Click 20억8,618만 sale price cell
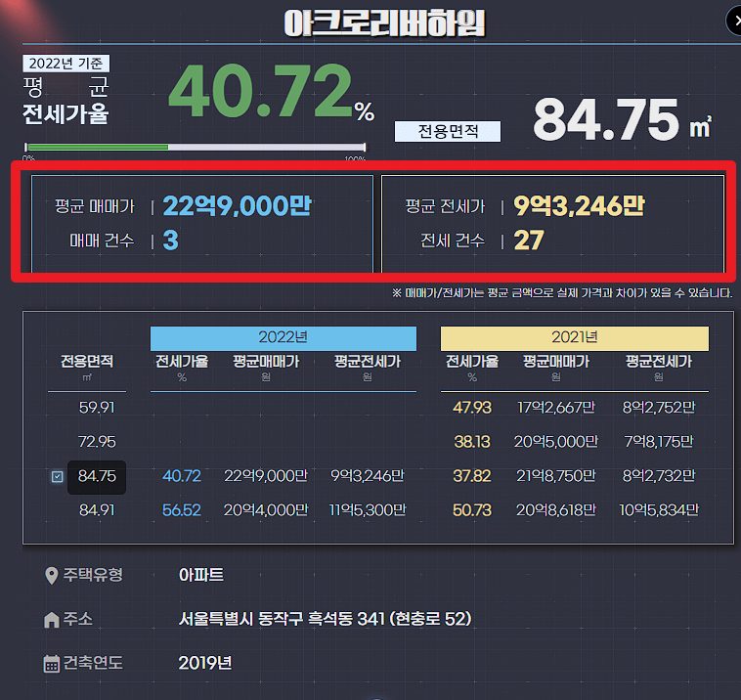Screen dimensions: 741x700 556,510
